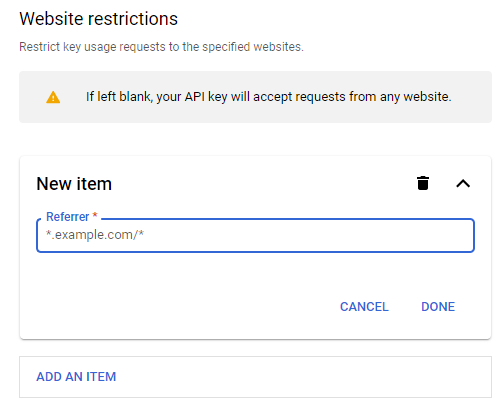Focus the Referrer input field
Image resolution: width=503 pixels, height=410 pixels.
tap(255, 235)
